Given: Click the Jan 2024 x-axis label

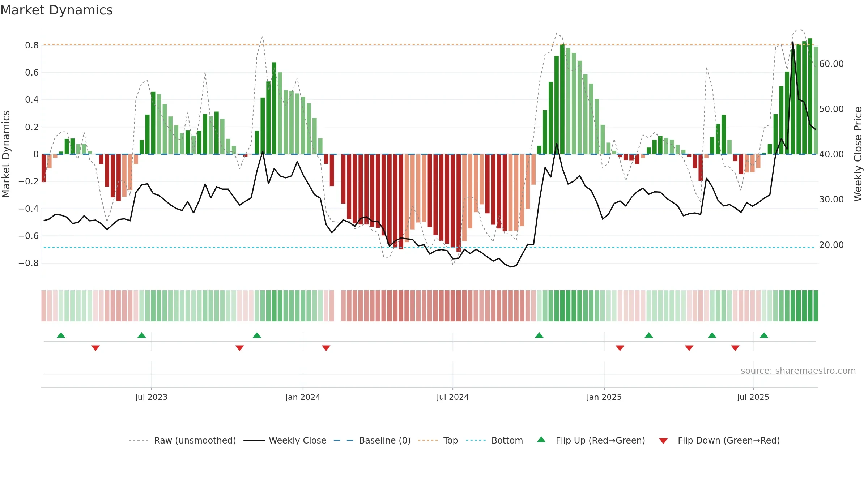Looking at the screenshot, I should pyautogui.click(x=303, y=397).
